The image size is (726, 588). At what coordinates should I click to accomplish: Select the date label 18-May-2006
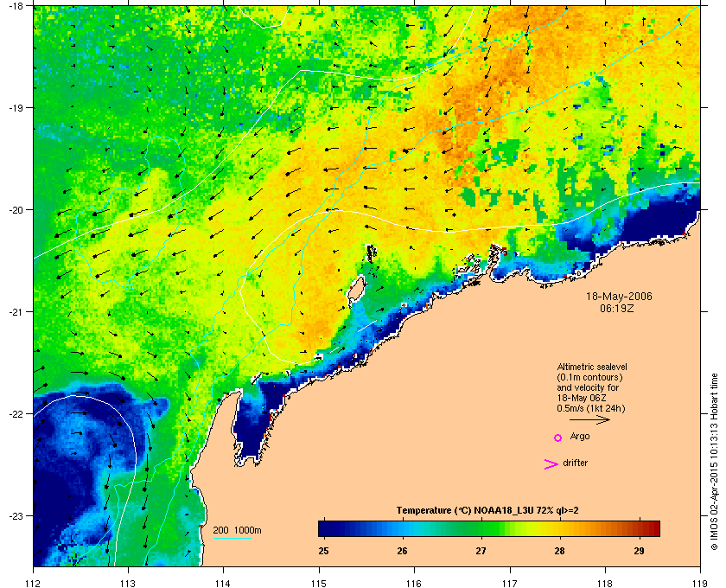coord(619,297)
